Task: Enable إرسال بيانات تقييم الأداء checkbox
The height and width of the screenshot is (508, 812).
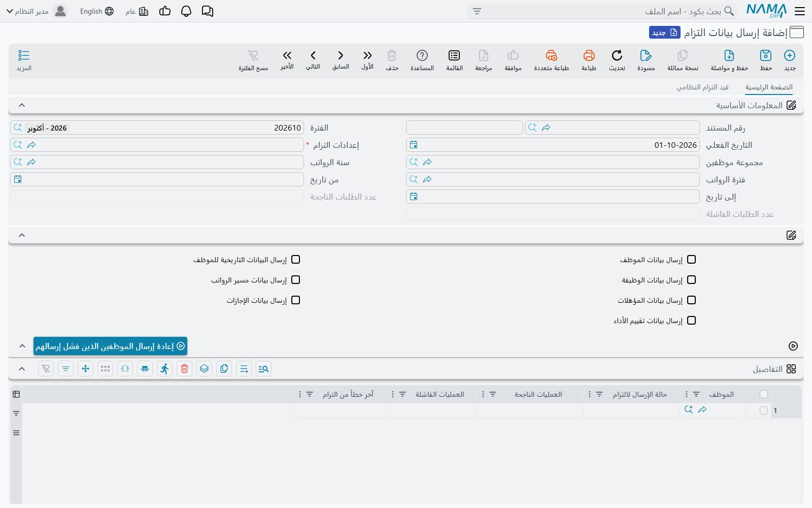Action: point(691,321)
